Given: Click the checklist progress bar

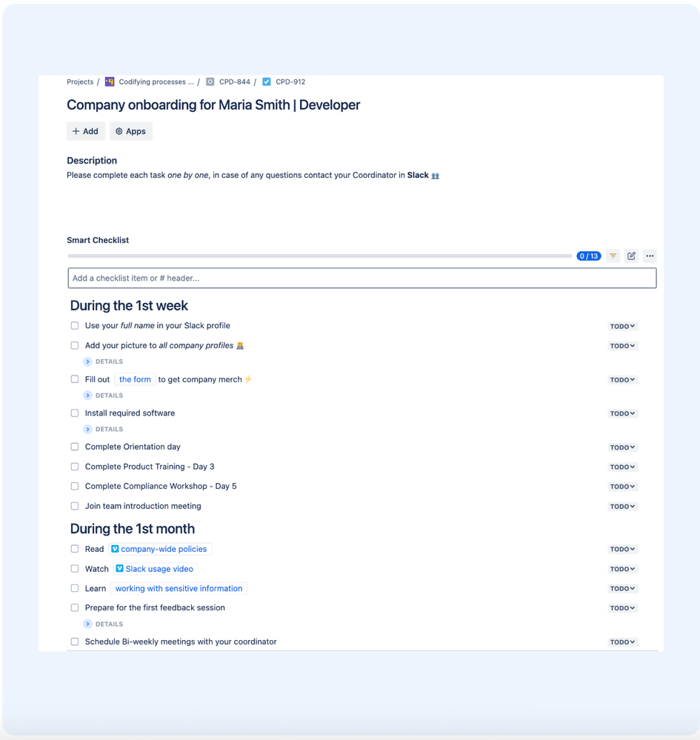Looking at the screenshot, I should pyautogui.click(x=319, y=256).
